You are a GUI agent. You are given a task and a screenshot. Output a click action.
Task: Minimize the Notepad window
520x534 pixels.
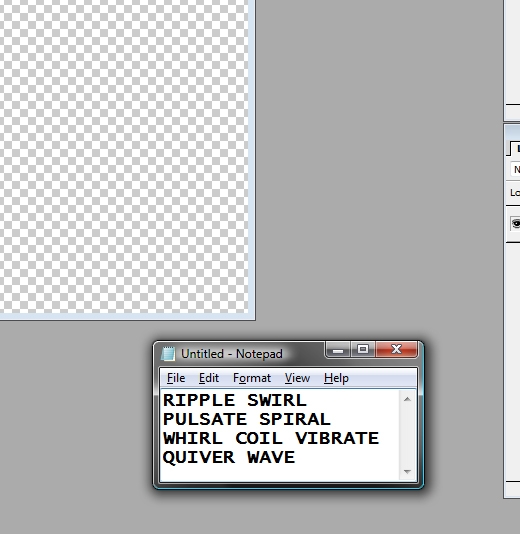tap(338, 349)
